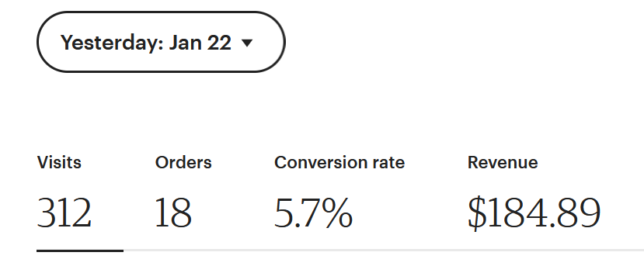The height and width of the screenshot is (280, 644).
Task: Select the 5.7% conversion value
Action: 313,213
